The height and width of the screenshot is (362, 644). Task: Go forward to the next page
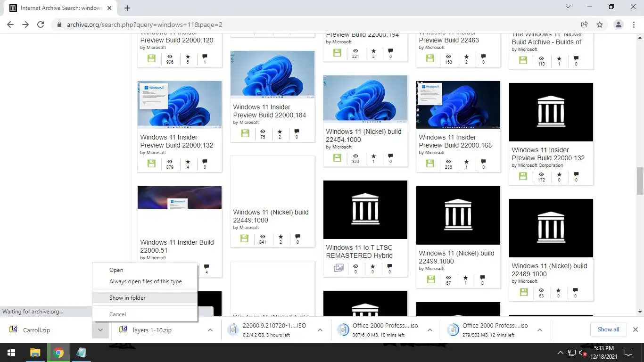(x=25, y=25)
